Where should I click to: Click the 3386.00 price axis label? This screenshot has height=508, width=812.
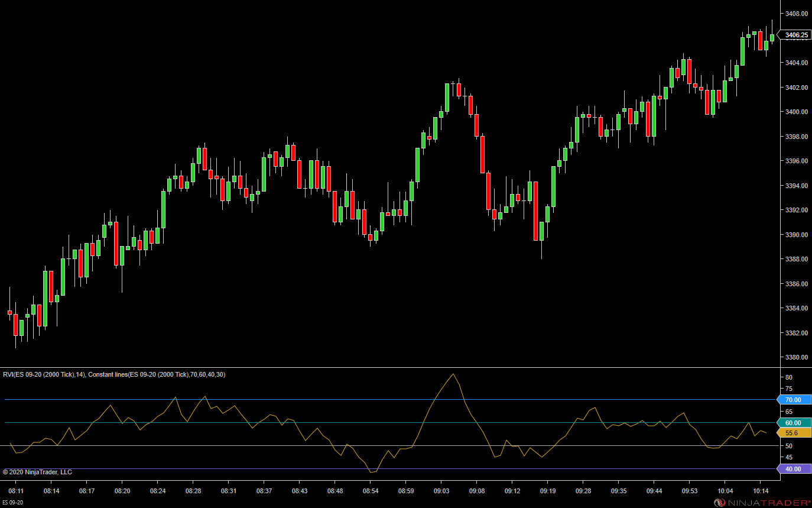(796, 284)
